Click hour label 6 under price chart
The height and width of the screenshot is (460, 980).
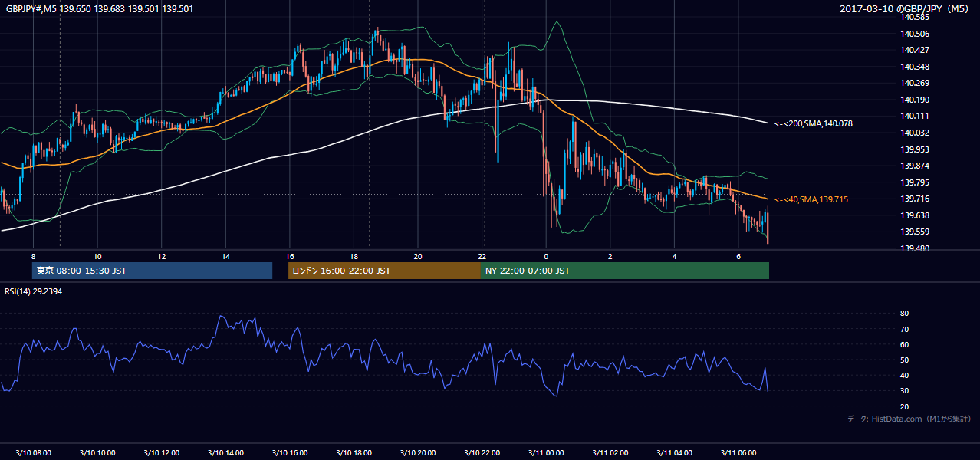point(738,256)
